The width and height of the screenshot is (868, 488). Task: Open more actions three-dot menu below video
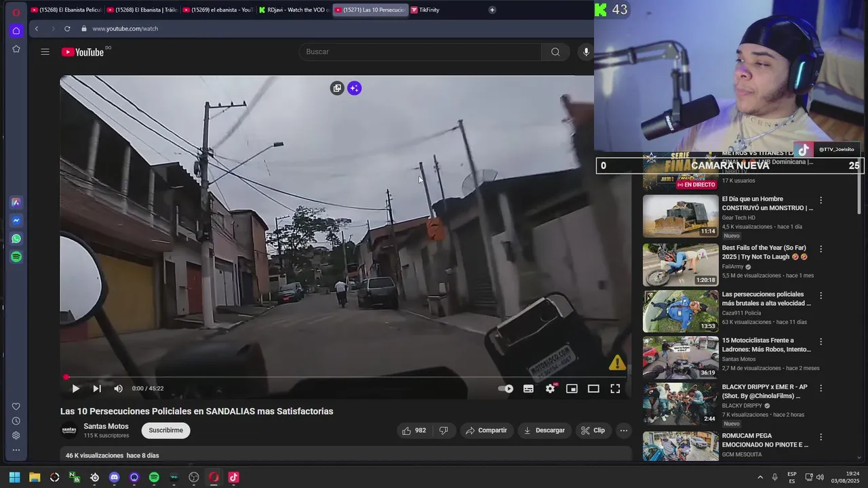click(x=623, y=430)
